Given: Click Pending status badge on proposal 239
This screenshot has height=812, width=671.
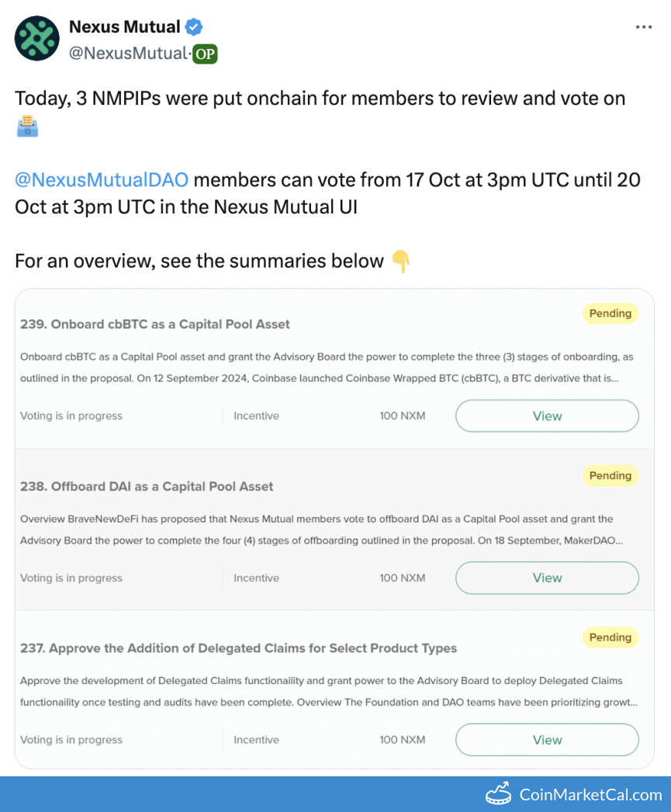Looking at the screenshot, I should point(610,314).
